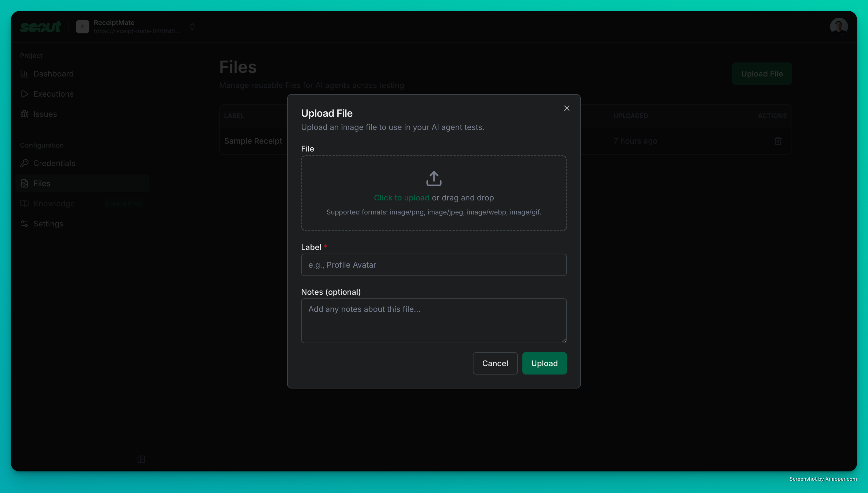Click the Upload File button on Files page
This screenshot has height=493, width=868.
pyautogui.click(x=762, y=73)
